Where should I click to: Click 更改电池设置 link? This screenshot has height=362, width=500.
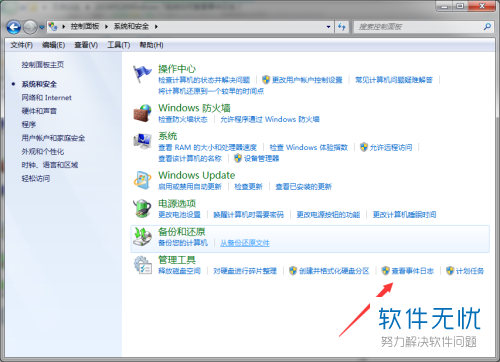(x=179, y=215)
